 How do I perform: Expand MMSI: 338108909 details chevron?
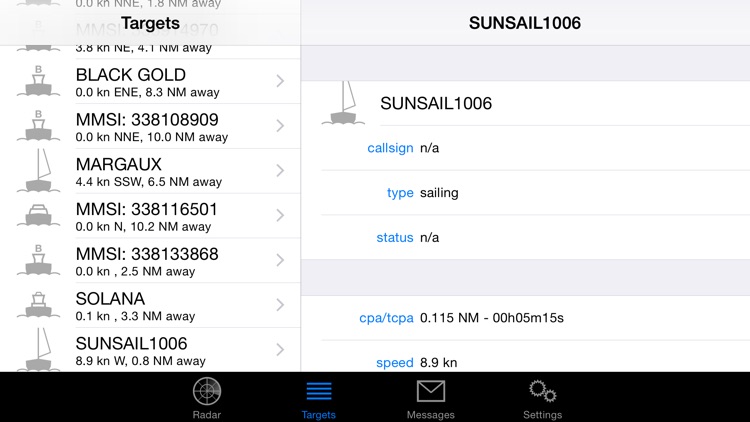pos(280,126)
